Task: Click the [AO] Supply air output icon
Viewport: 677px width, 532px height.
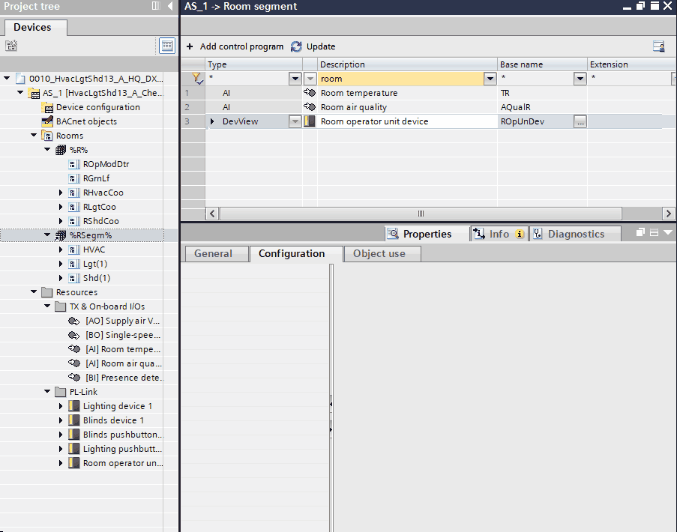Action: [74, 321]
